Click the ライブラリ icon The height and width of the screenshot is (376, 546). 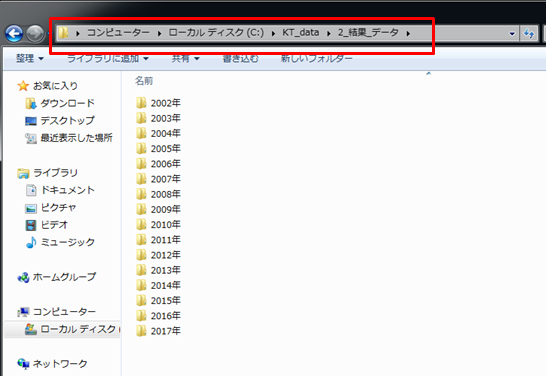click(23, 173)
